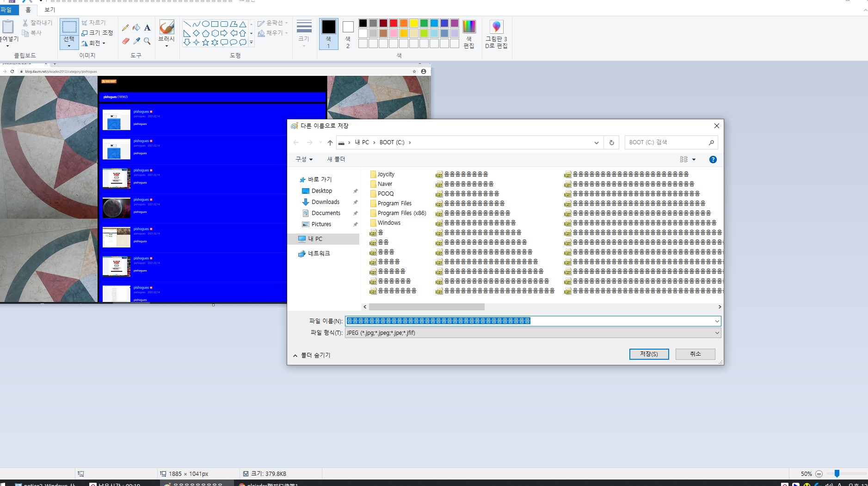Go up one folder in save dialog
The width and height of the screenshot is (868, 486).
(330, 142)
